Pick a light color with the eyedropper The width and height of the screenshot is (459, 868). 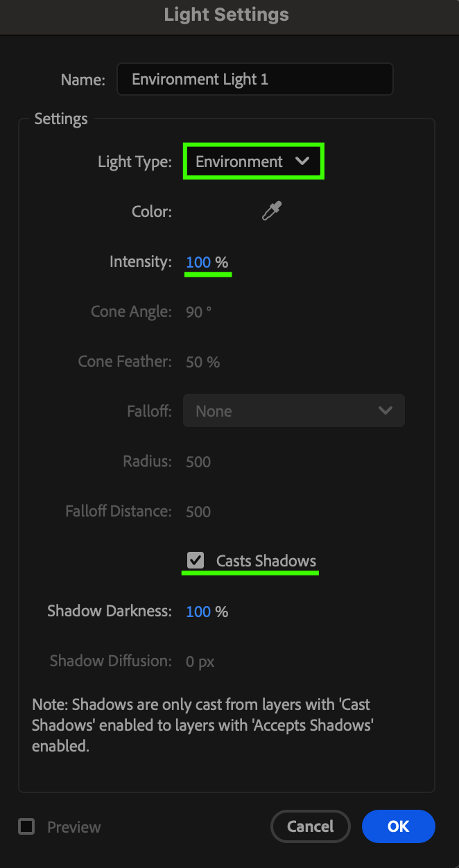272,211
